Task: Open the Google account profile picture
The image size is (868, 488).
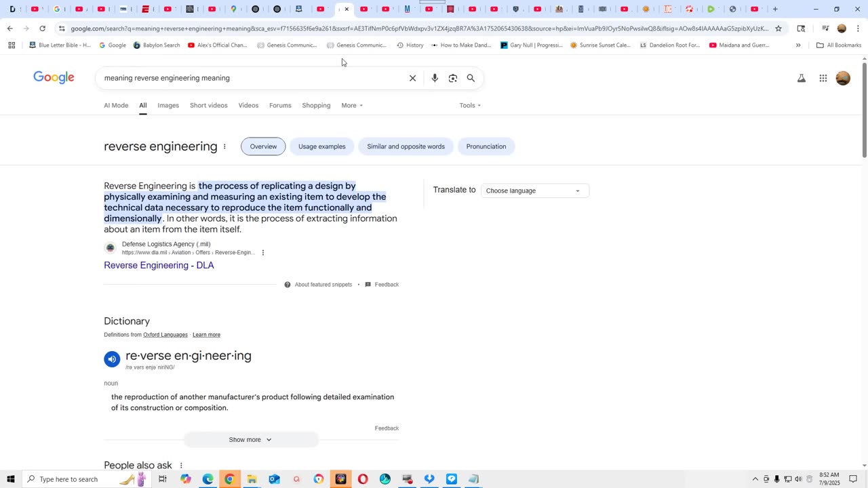Action: [843, 78]
